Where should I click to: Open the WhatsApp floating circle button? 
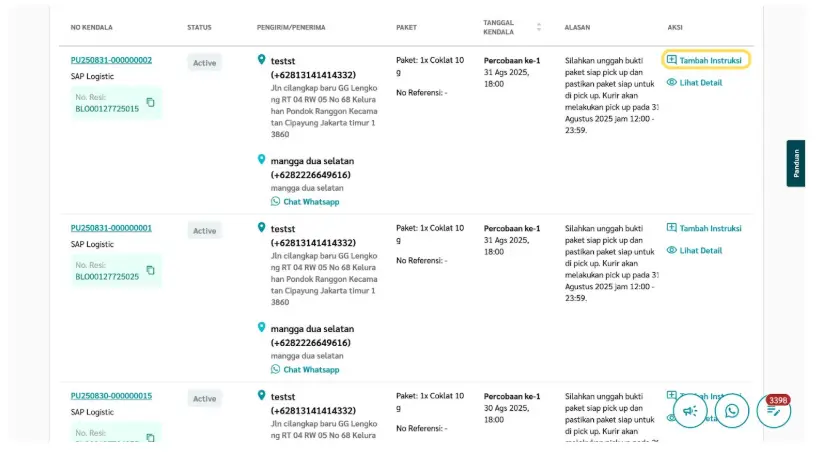732,411
